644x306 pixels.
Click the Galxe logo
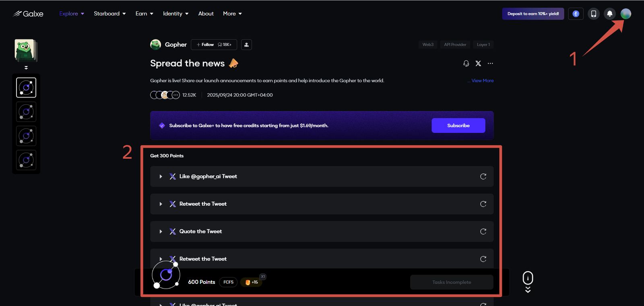28,14
